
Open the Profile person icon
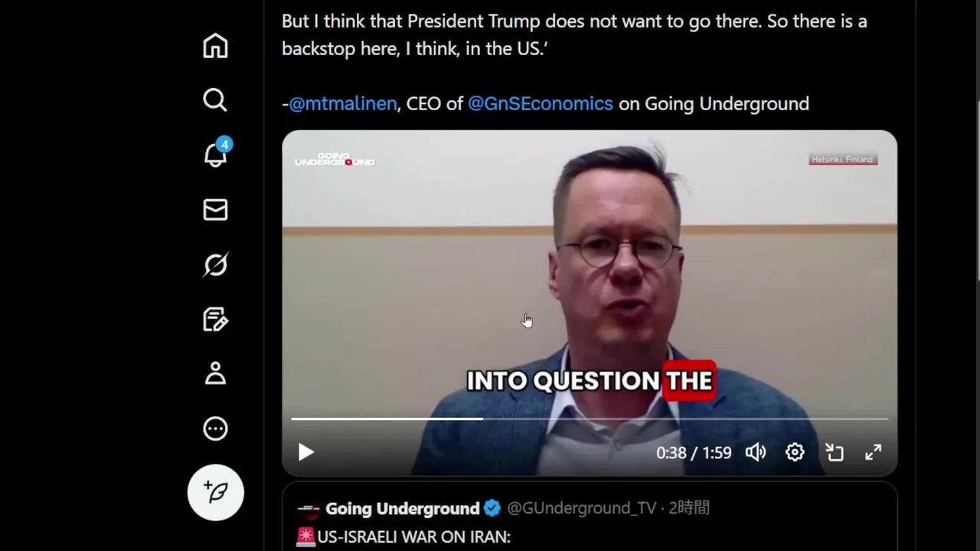pyautogui.click(x=215, y=373)
